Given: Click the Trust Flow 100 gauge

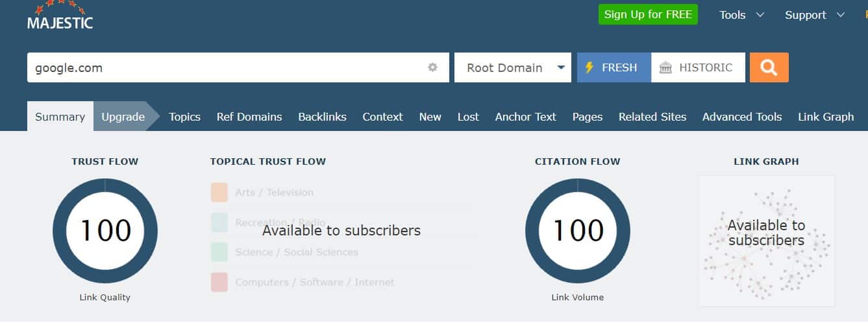Looking at the screenshot, I should 105,231.
